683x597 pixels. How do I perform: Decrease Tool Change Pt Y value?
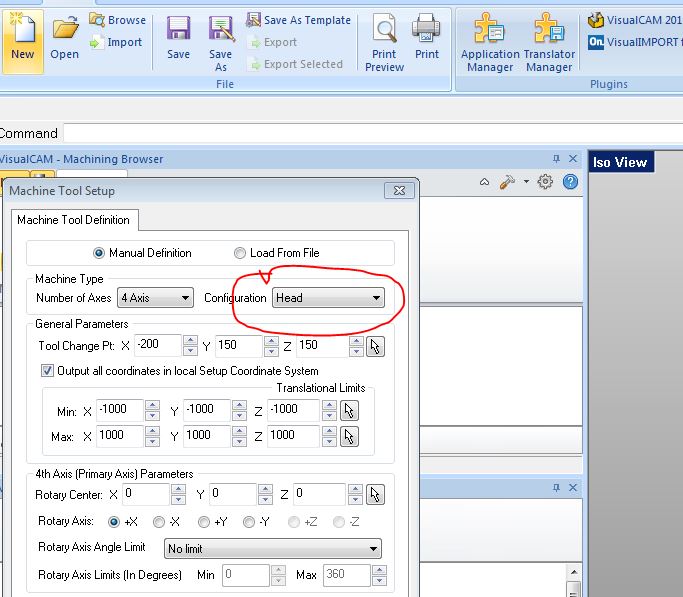tap(271, 351)
